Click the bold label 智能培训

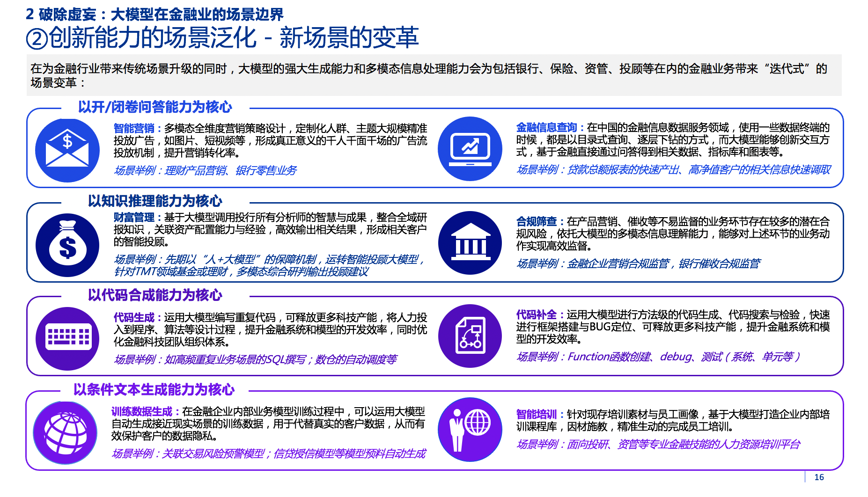(537, 414)
